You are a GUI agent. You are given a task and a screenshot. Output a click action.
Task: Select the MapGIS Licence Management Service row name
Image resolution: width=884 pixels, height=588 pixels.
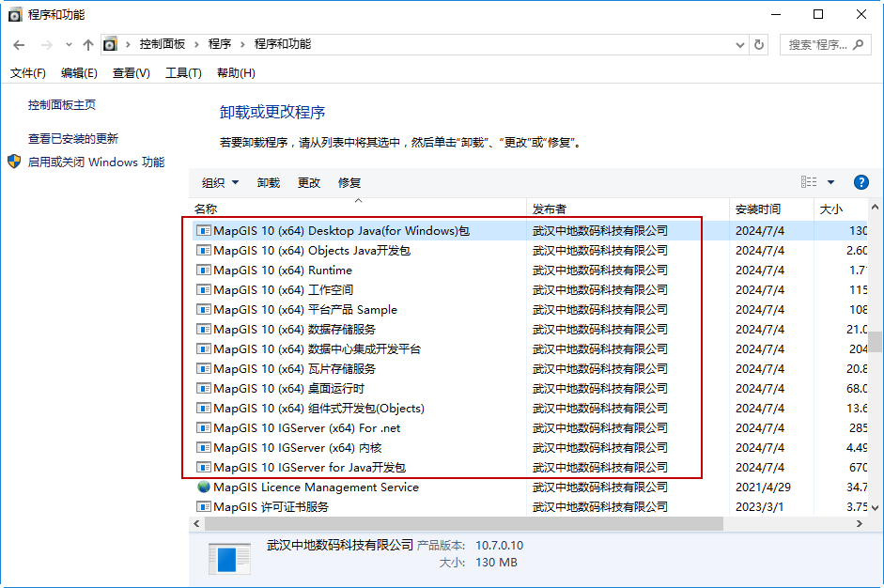[317, 487]
